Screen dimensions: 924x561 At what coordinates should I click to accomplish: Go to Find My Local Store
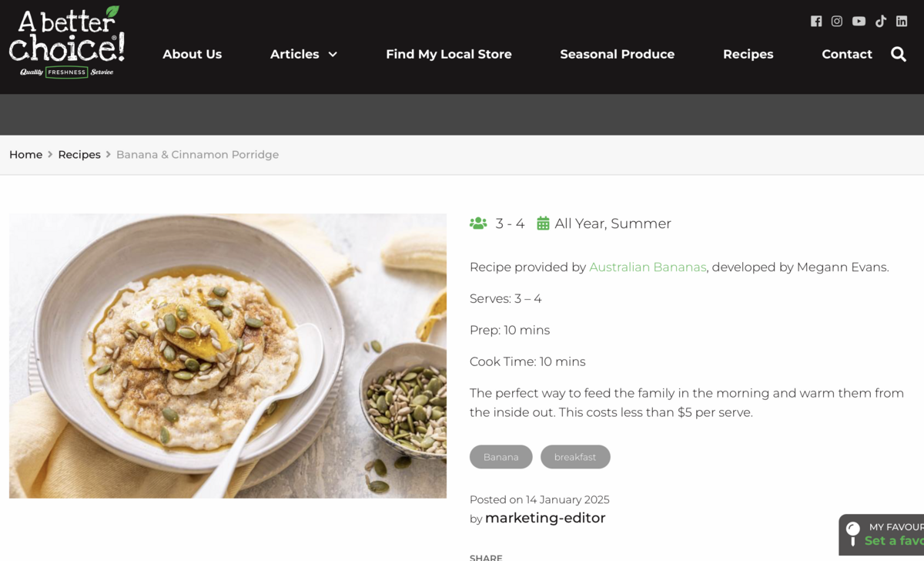[x=448, y=54]
